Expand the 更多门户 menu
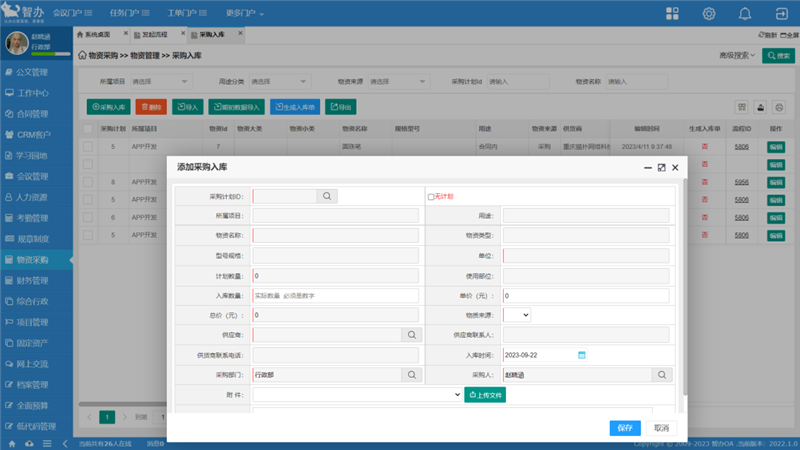Screen dimensions: 800x450 click(x=245, y=14)
